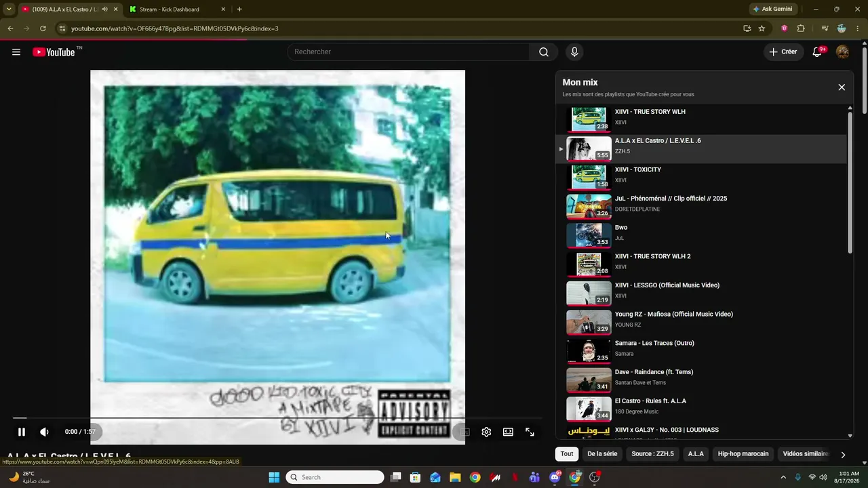Screen dimensions: 868x488
Task: Mute the video volume
Action: click(x=44, y=432)
